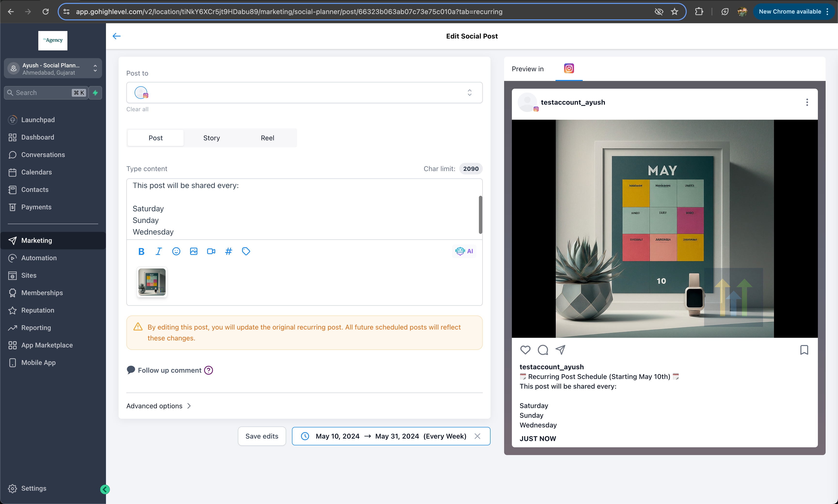Click the Save edits button

click(x=262, y=436)
